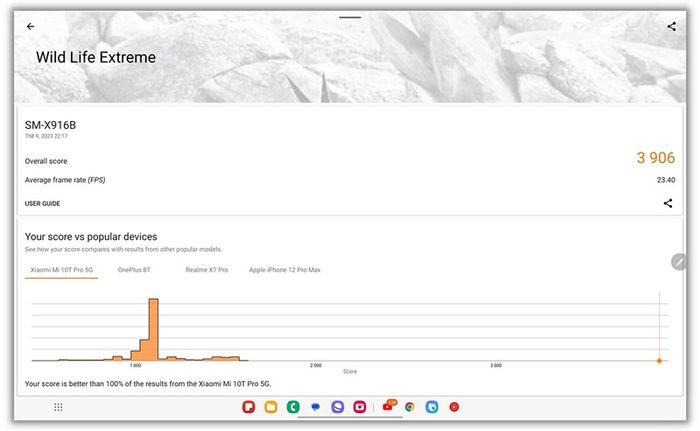This screenshot has width=700, height=431.
Task: Select the Xiaomi Mi 10T Pro 5G tab
Action: [x=61, y=270]
